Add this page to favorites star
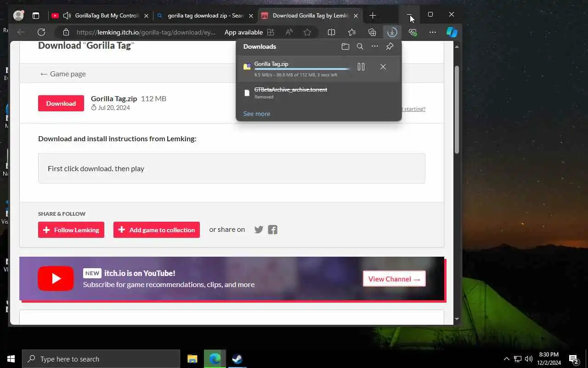This screenshot has height=368, width=588. coord(307,32)
